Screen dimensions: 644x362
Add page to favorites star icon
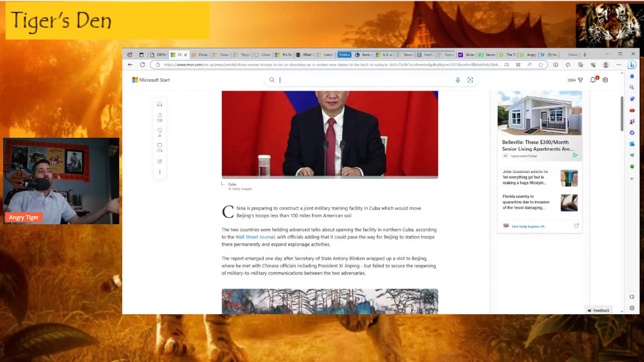[x=541, y=65]
